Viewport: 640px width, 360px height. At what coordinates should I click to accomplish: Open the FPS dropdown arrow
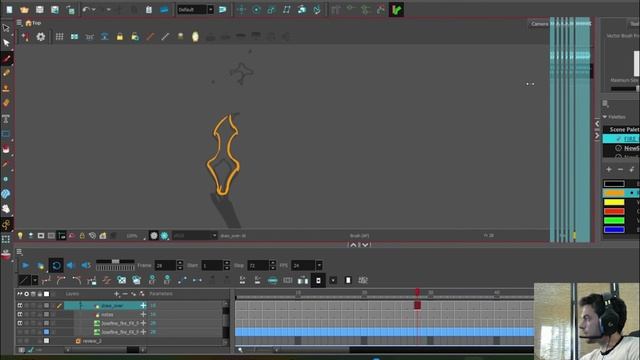(x=319, y=265)
